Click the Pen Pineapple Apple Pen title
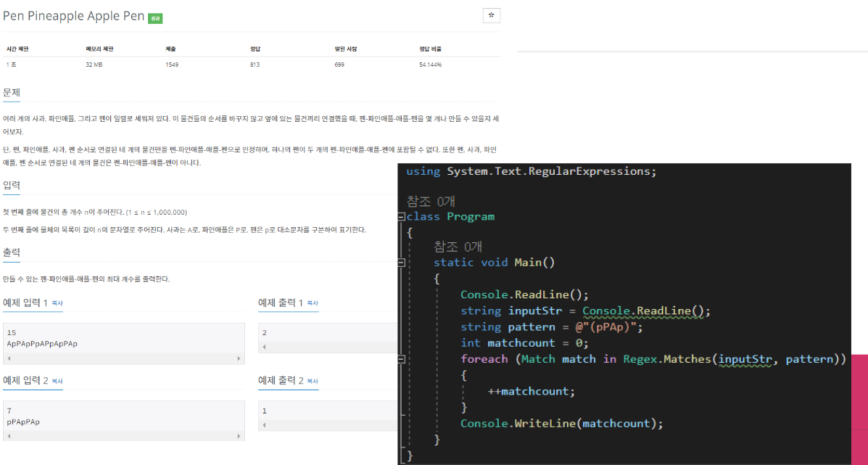 pos(74,15)
